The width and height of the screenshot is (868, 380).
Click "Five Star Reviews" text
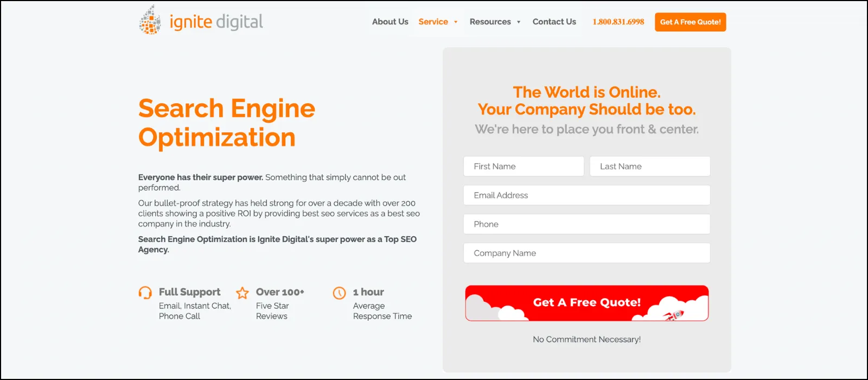coord(272,311)
